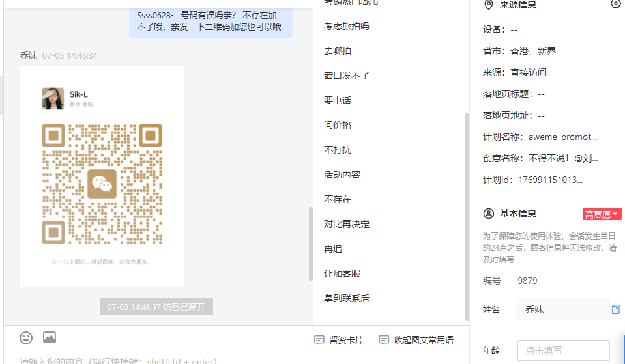Open the emoji picker icon
The image size is (625, 364).
tap(26, 338)
